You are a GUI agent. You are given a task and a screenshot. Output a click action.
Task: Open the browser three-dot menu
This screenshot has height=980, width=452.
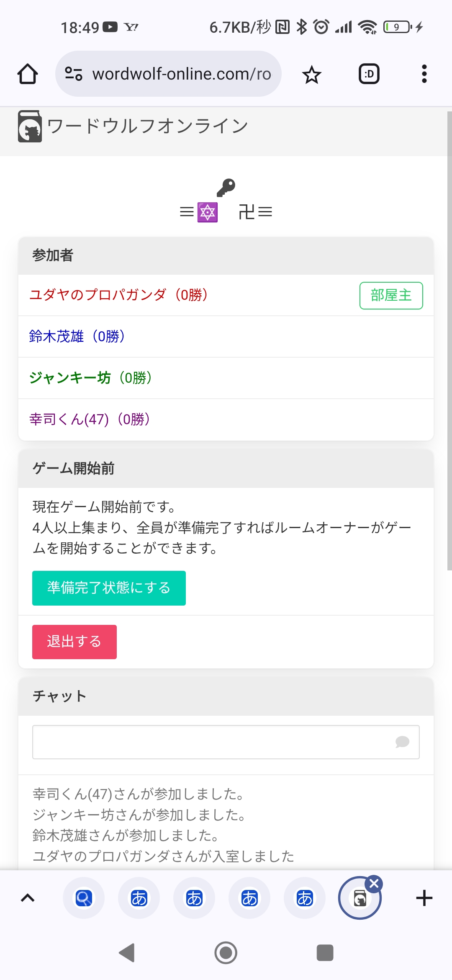424,74
